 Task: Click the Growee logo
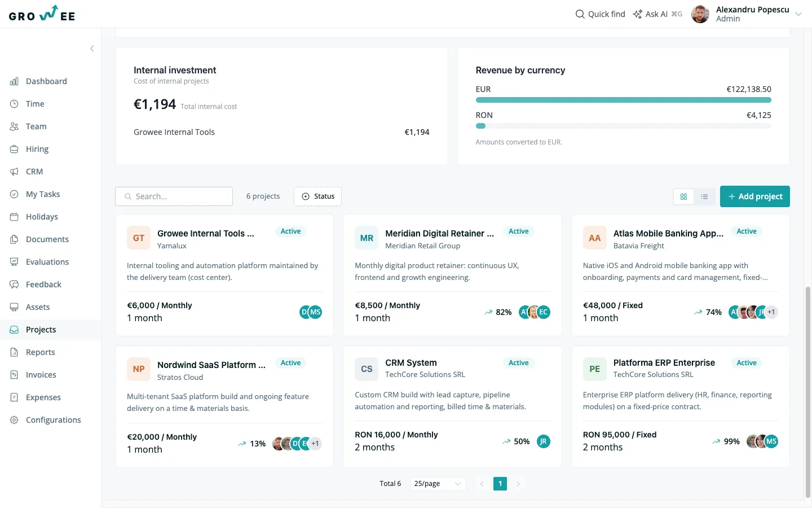pyautogui.click(x=42, y=14)
